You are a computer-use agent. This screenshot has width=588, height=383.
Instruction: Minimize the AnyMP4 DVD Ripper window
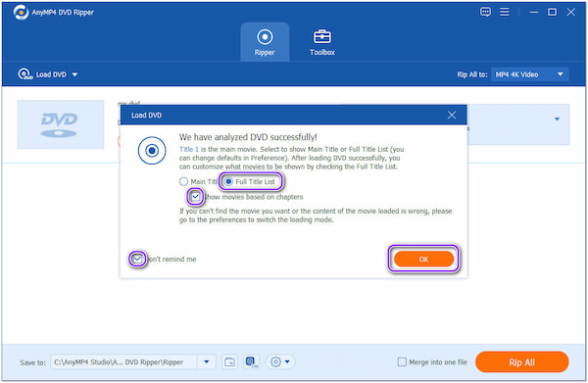click(x=534, y=13)
